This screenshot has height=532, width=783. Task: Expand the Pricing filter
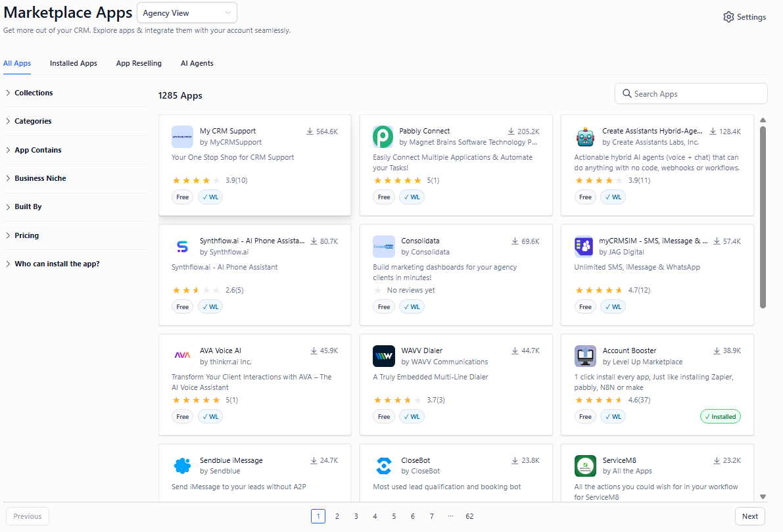(x=76, y=235)
